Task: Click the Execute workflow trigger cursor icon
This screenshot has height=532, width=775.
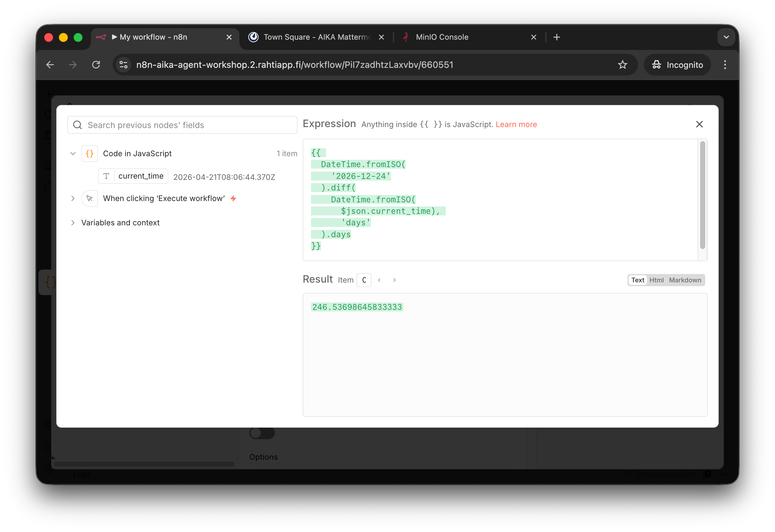Action: [x=89, y=198]
